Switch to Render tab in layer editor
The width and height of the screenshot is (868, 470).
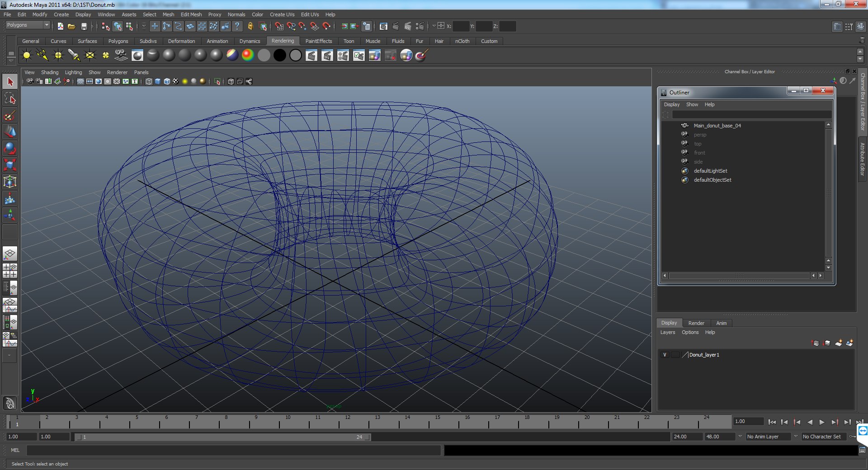[696, 323]
